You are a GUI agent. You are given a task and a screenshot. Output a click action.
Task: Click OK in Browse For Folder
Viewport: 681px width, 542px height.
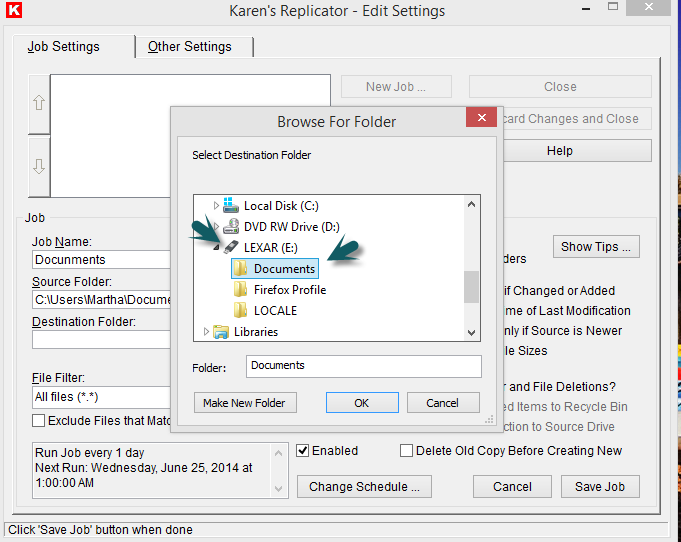pos(362,403)
